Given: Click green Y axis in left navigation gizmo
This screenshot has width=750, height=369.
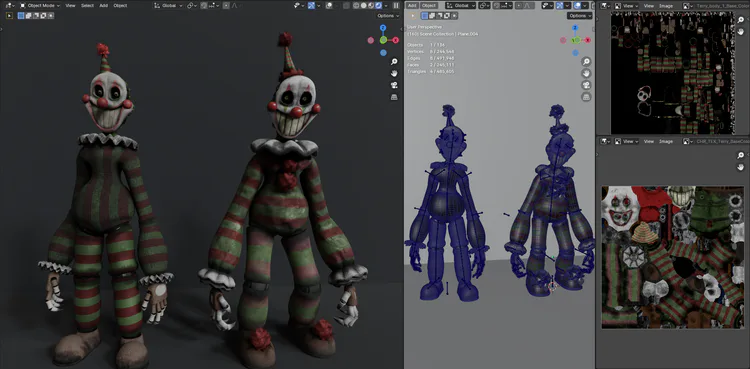Looking at the screenshot, I should (x=383, y=40).
